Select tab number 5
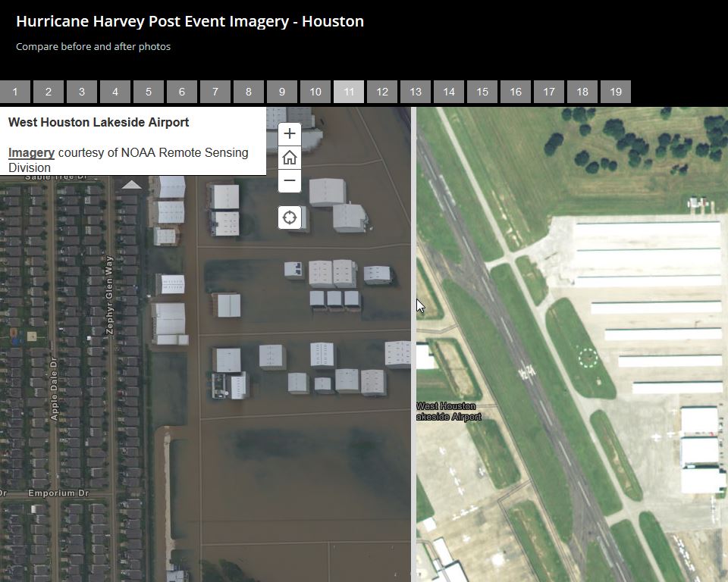728x582 pixels. [x=149, y=92]
